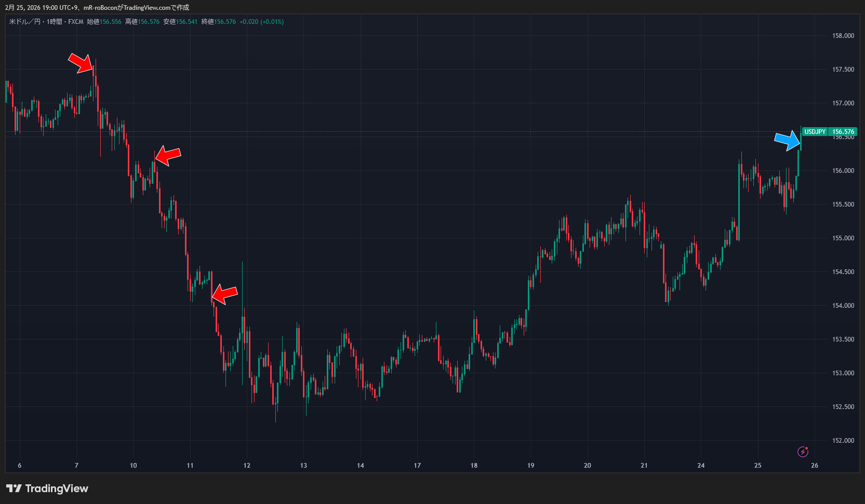The image size is (865, 504).
Task: Select the USDJPY 156.576 price tag
Action: tap(829, 132)
